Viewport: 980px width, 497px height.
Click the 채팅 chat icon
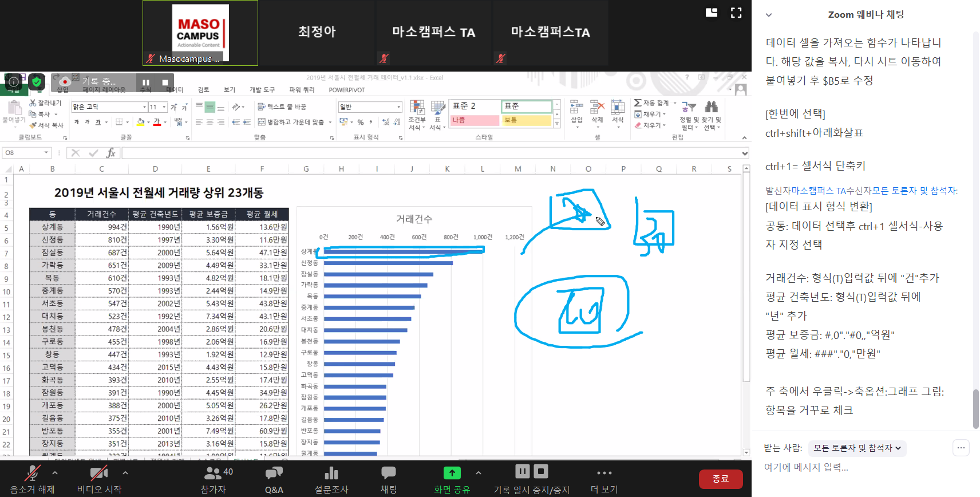pyautogui.click(x=388, y=479)
